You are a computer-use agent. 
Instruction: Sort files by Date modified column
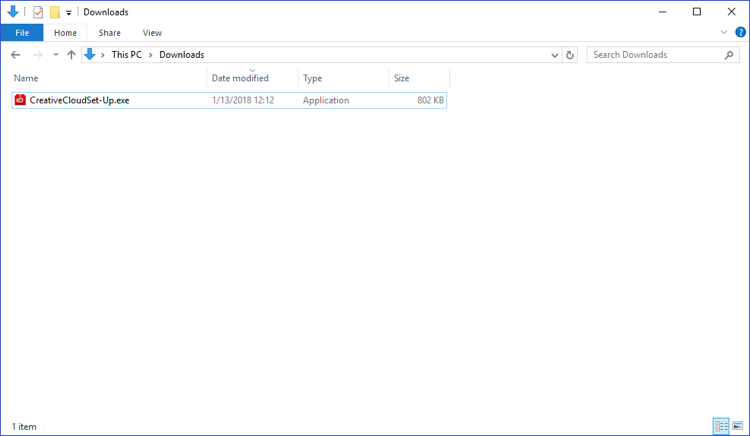(x=240, y=78)
